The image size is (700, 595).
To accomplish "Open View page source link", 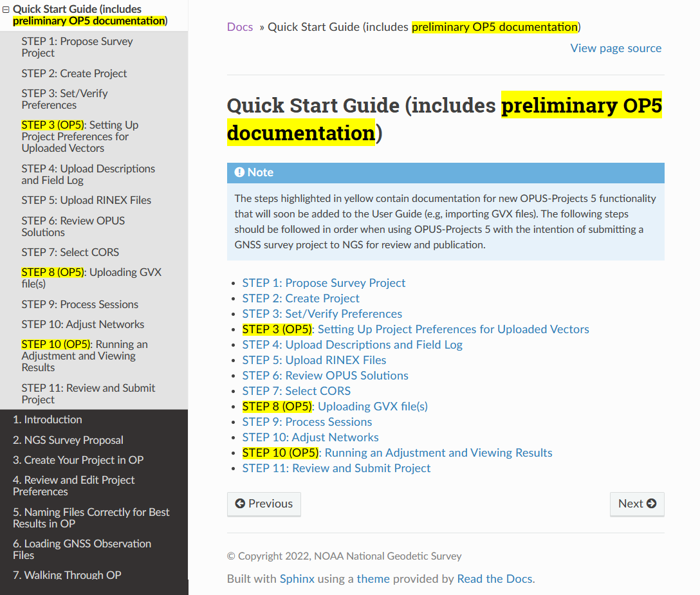I will tap(616, 48).
